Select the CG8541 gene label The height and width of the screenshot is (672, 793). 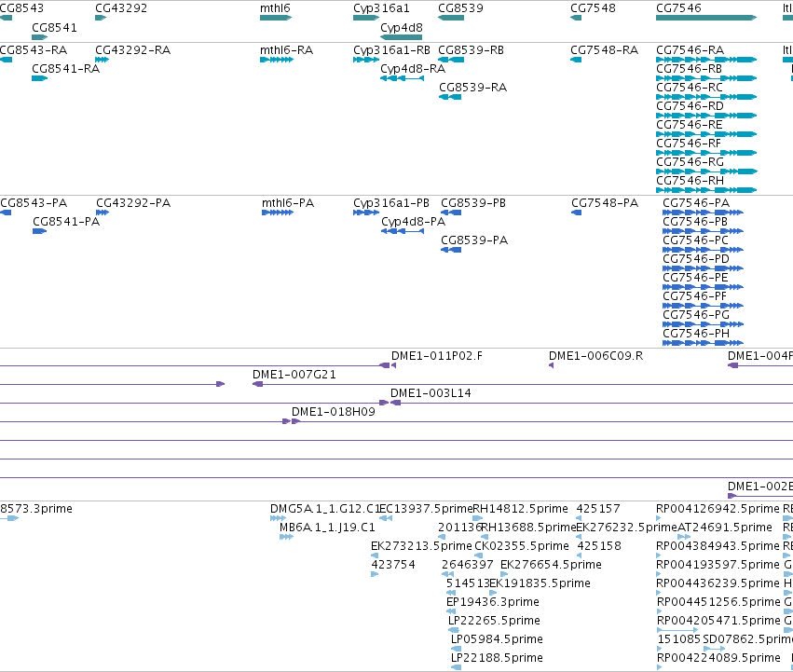(55, 27)
